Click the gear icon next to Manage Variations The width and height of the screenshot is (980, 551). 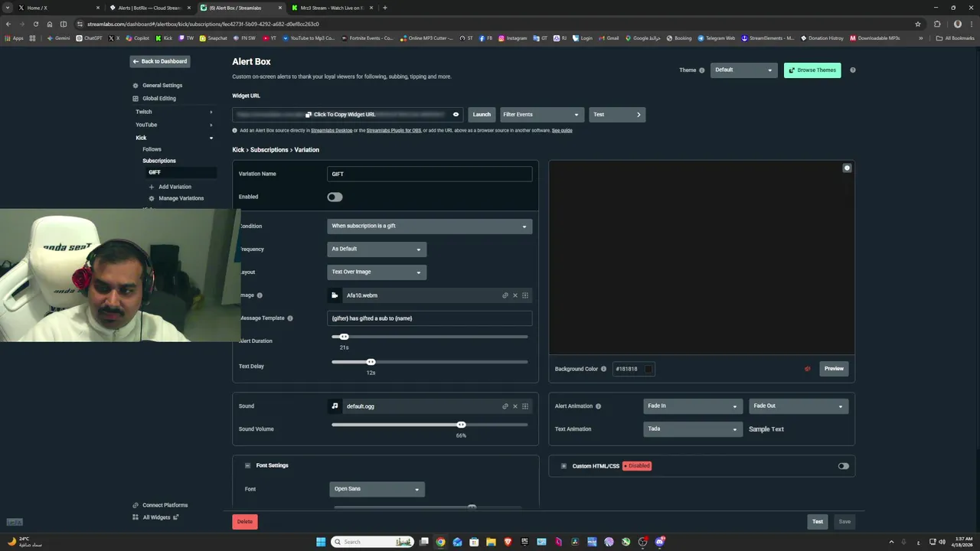click(x=152, y=198)
